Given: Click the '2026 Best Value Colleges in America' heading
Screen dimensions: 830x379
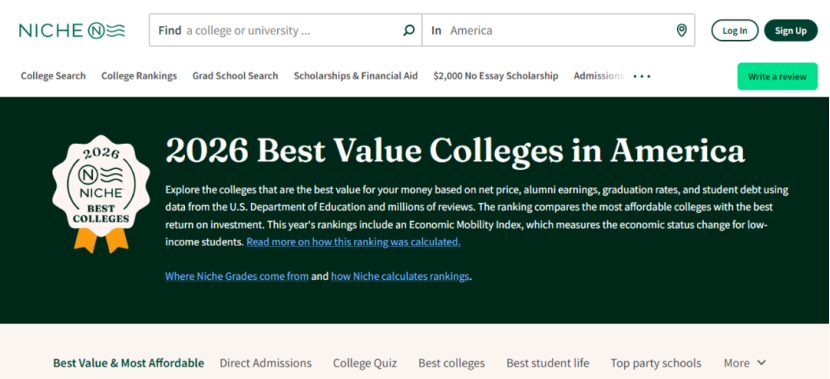Looking at the screenshot, I should [x=455, y=151].
